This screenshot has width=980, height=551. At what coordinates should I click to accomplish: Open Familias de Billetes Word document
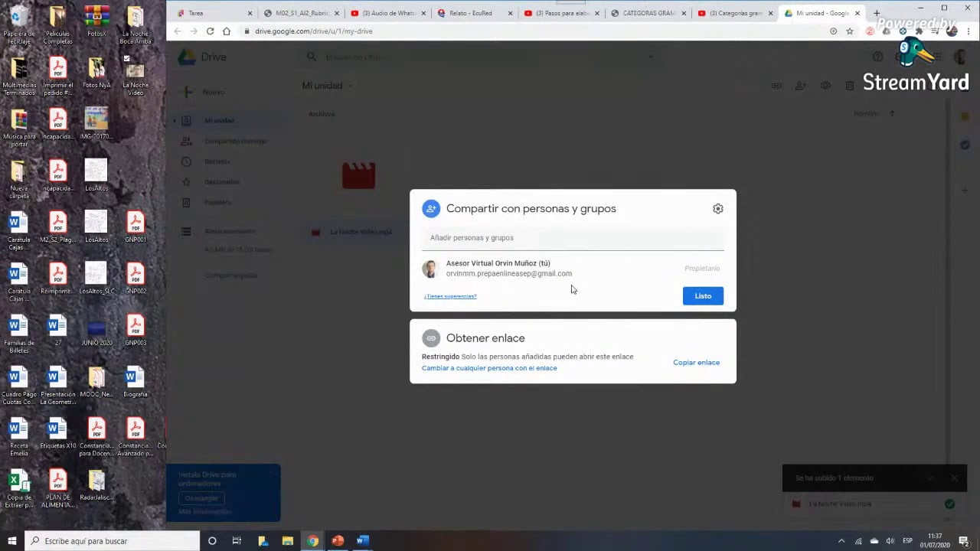19,334
